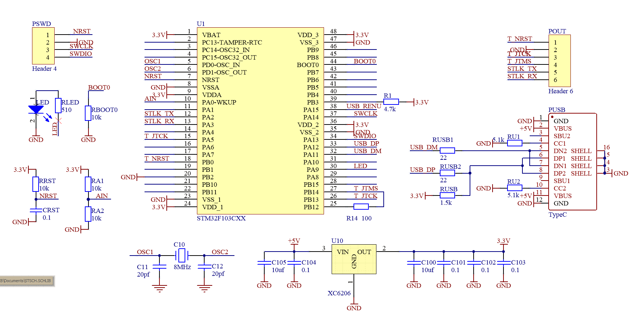Select capacitor C105 symbol
The height and width of the screenshot is (324, 644).
click(x=264, y=262)
